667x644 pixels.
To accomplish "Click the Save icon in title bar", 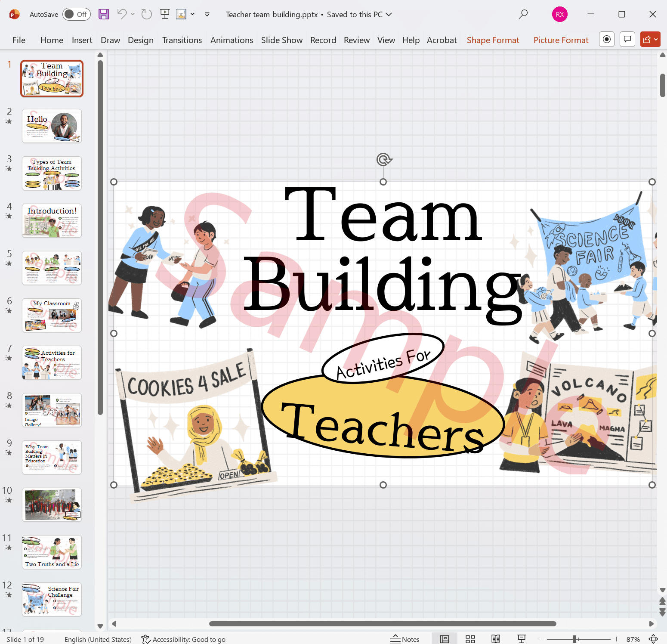I will [104, 14].
